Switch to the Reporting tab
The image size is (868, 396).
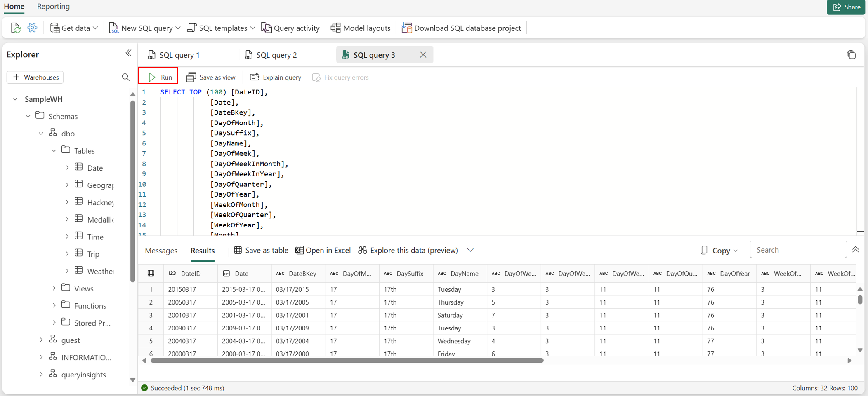[53, 7]
